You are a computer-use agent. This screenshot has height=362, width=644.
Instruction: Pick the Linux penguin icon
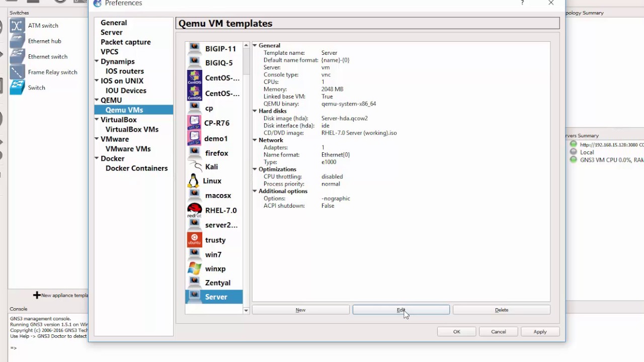click(x=193, y=180)
